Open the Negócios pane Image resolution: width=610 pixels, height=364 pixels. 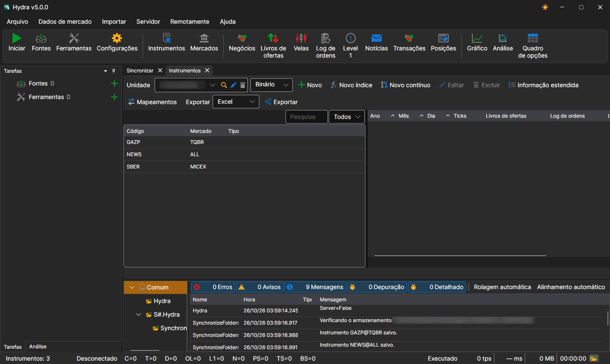[x=242, y=43]
